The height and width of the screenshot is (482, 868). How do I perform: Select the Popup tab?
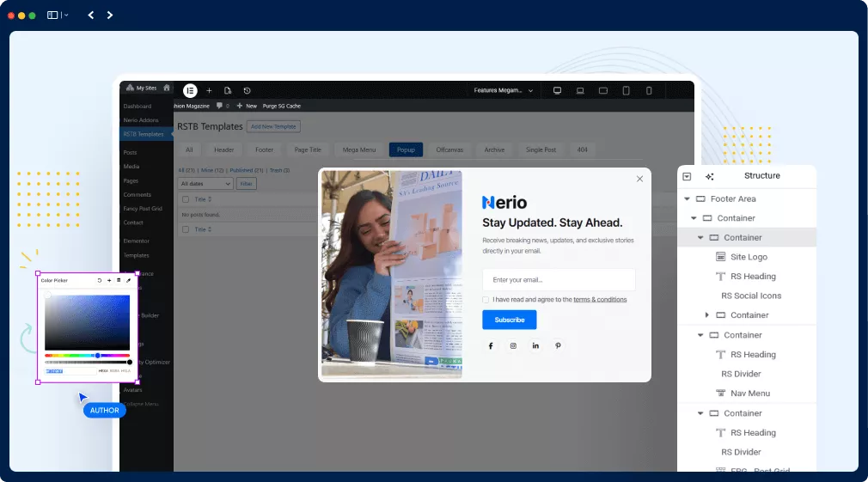point(406,150)
